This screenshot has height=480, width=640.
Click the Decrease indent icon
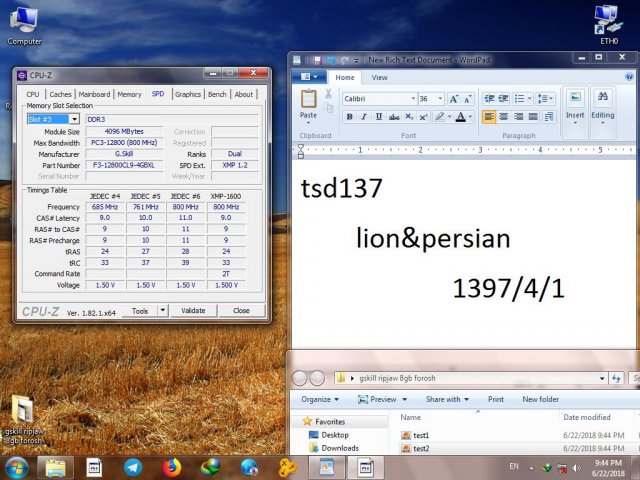[x=489, y=99]
